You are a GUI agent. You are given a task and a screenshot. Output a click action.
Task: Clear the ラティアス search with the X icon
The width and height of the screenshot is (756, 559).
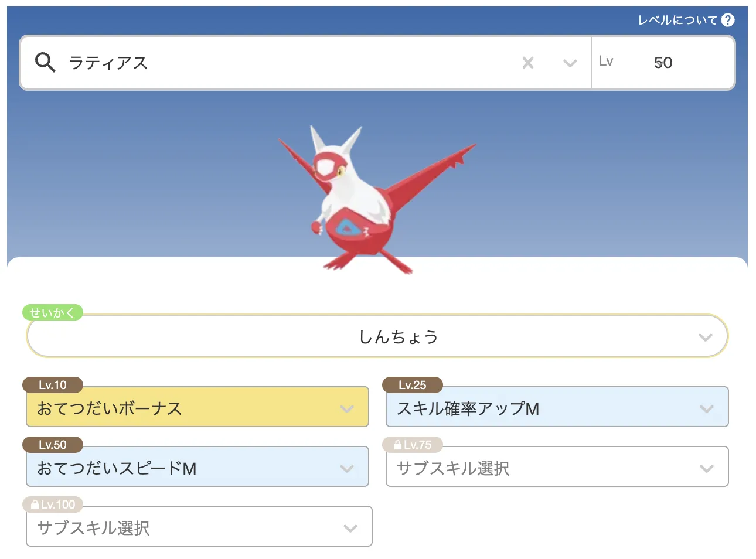[528, 63]
